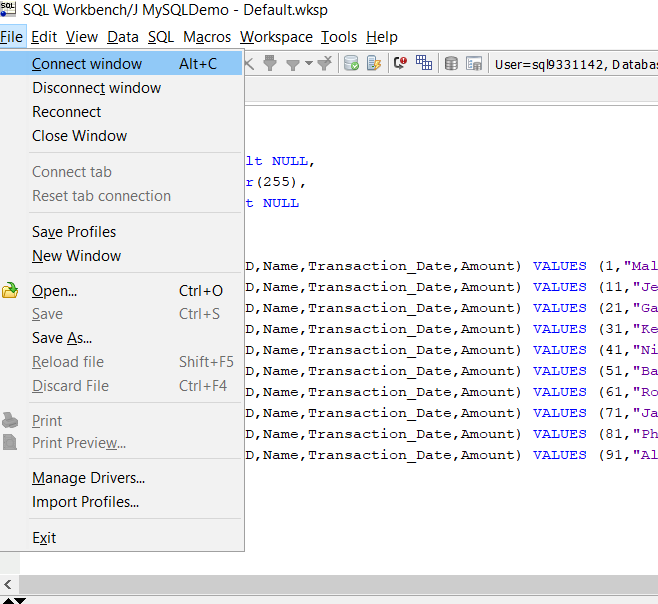Select Connect window from File menu
658x604 pixels.
pos(87,64)
